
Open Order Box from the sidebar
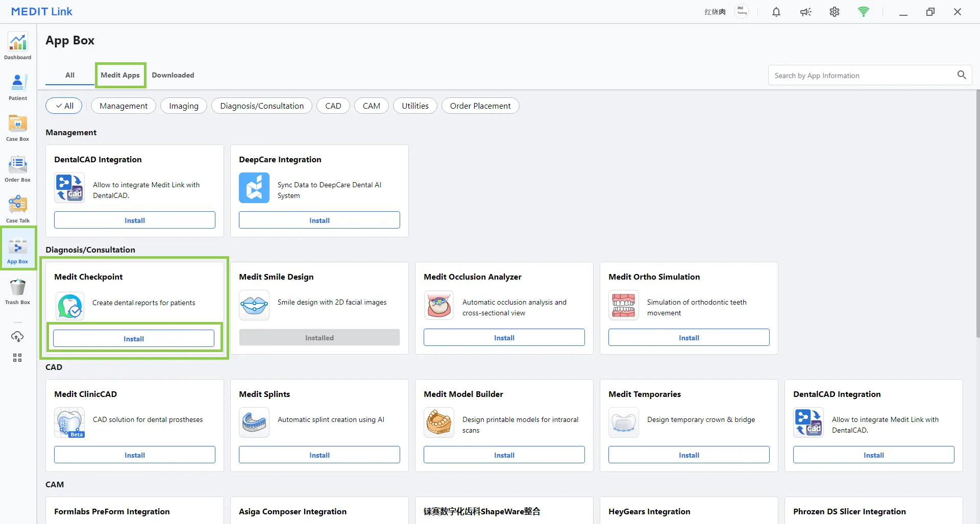pyautogui.click(x=18, y=168)
